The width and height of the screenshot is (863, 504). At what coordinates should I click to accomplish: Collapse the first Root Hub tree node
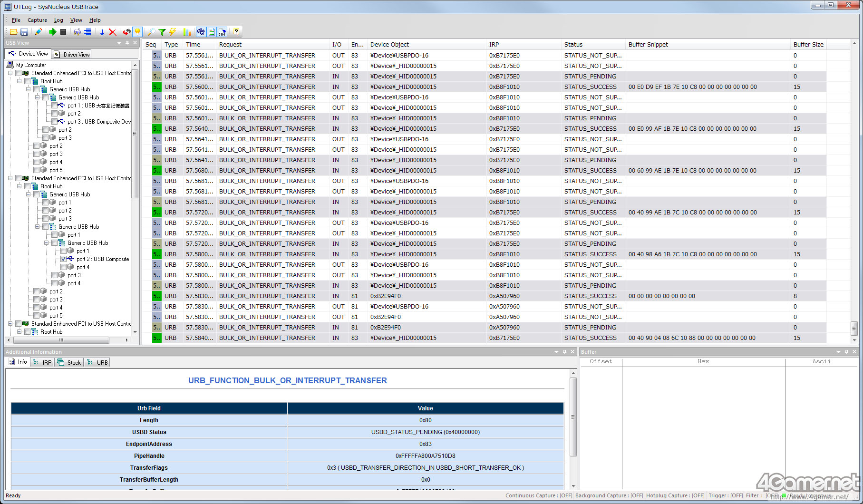(x=19, y=81)
